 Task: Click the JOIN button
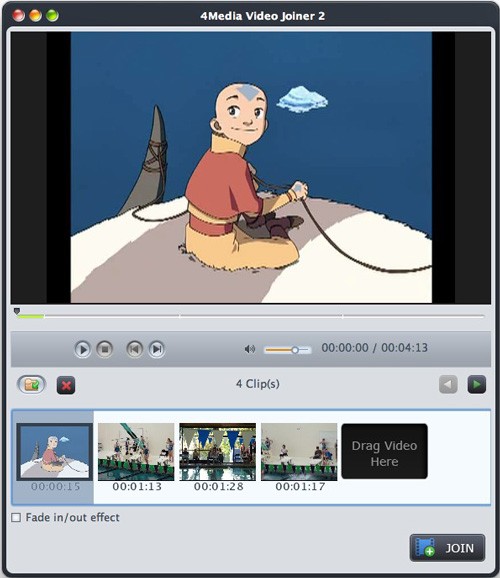447,548
